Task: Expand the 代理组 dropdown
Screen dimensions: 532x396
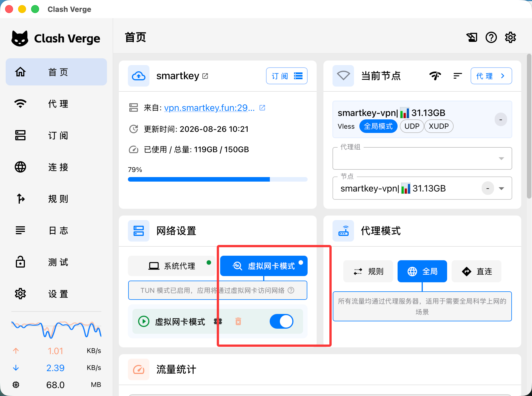Action: click(x=422, y=158)
